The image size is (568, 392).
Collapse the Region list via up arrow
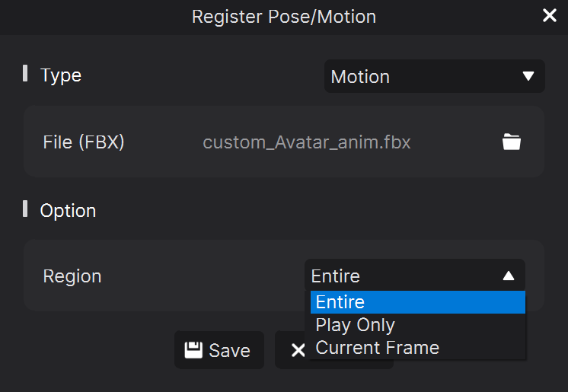coord(509,276)
